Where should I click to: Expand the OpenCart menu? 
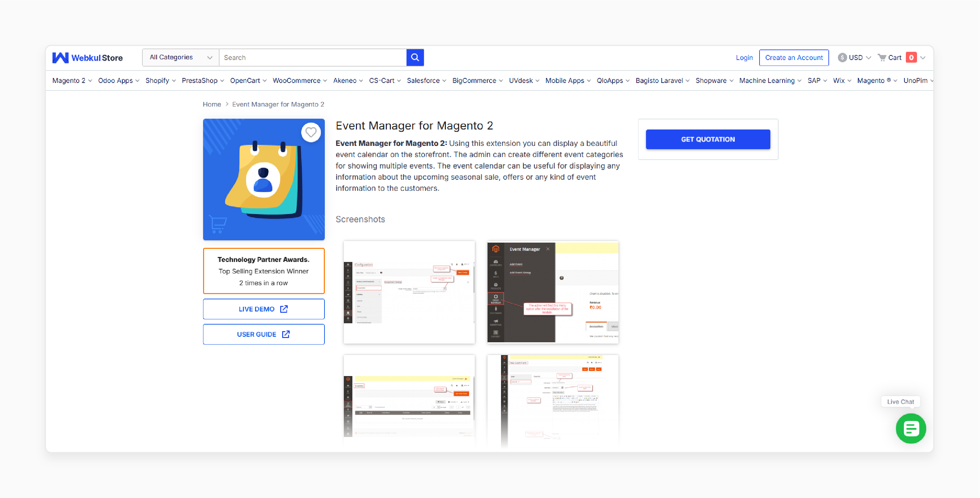point(248,81)
